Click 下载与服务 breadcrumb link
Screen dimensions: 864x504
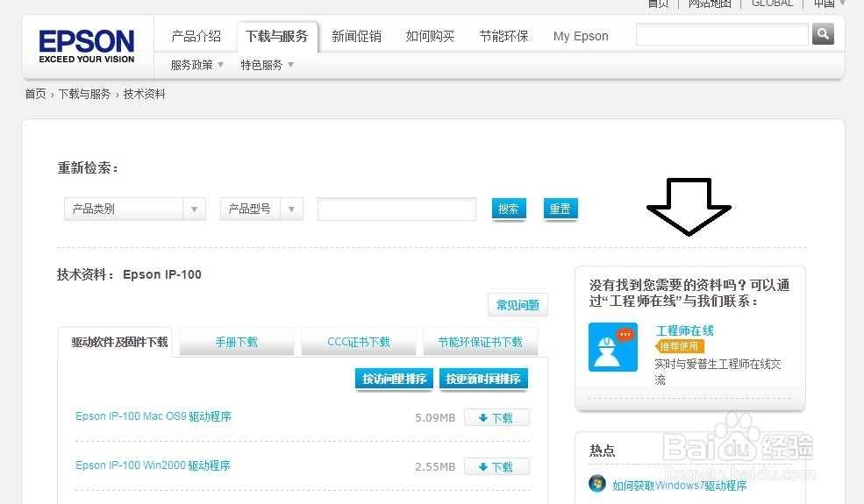84,94
